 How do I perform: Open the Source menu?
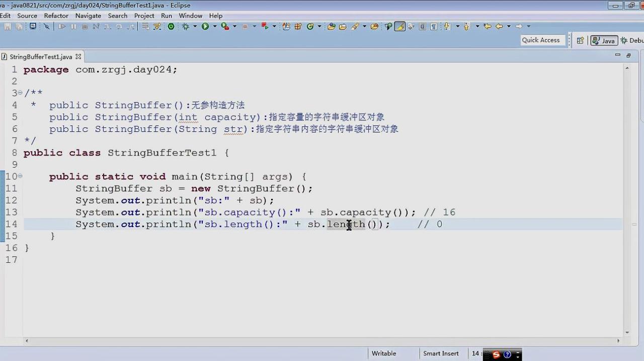tap(27, 16)
